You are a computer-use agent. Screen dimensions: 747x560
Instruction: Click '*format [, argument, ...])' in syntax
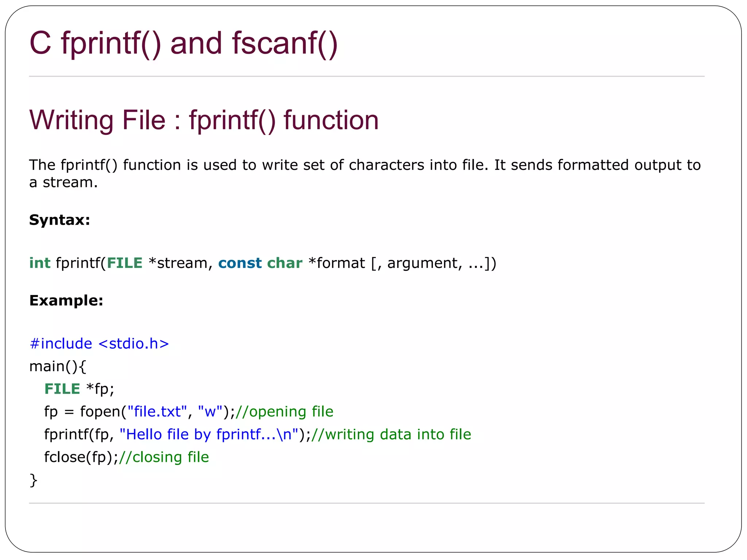point(402,263)
